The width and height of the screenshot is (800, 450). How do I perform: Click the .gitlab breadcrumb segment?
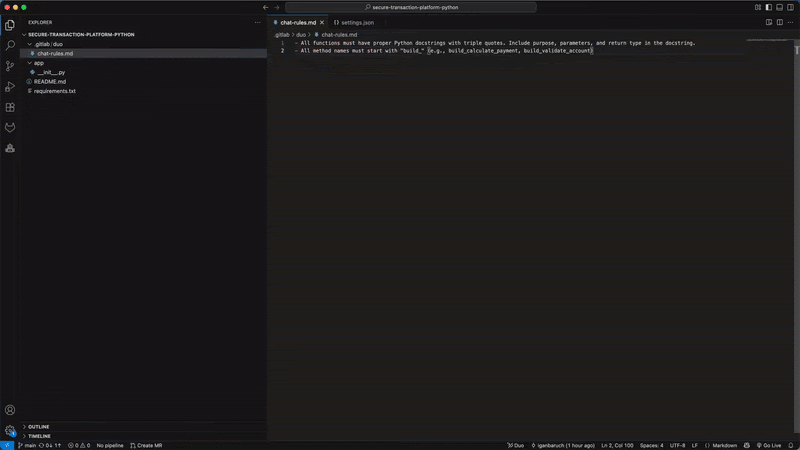[282, 35]
